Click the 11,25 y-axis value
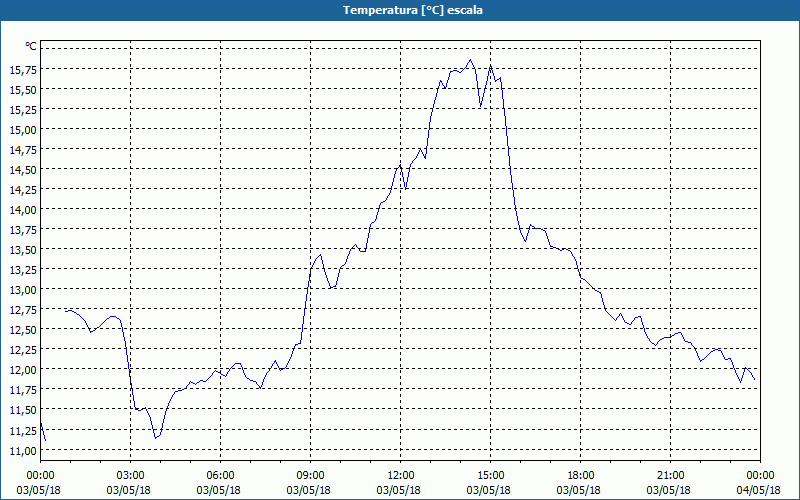This screenshot has width=800, height=500. tap(23, 431)
